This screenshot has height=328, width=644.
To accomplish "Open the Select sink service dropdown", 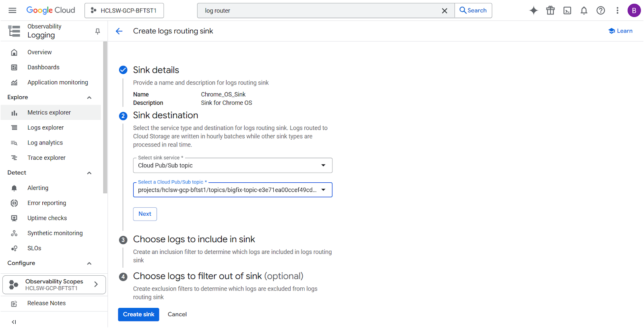I will tap(233, 165).
